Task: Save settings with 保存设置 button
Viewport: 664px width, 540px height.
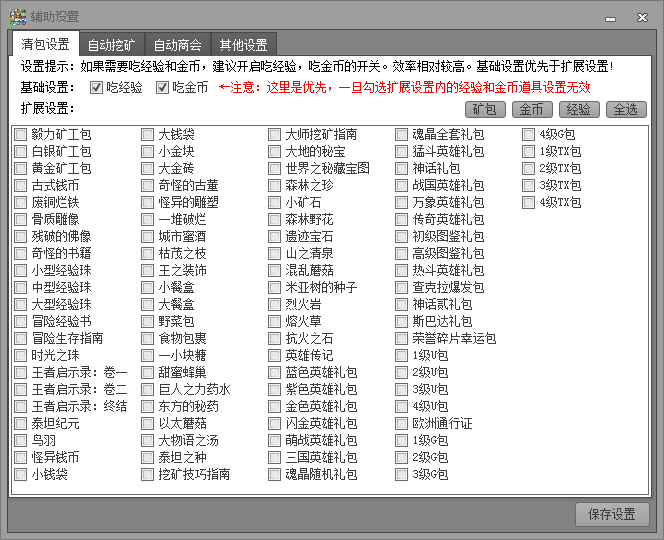Action: [612, 514]
